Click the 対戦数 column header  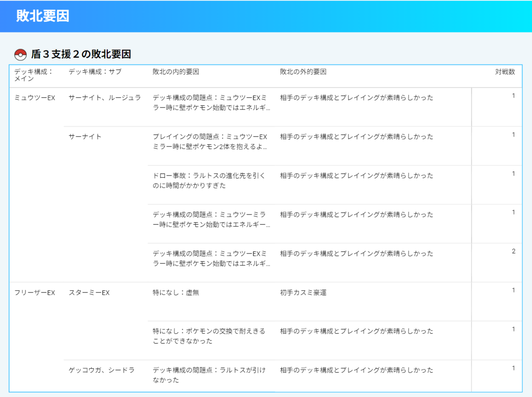[505, 72]
